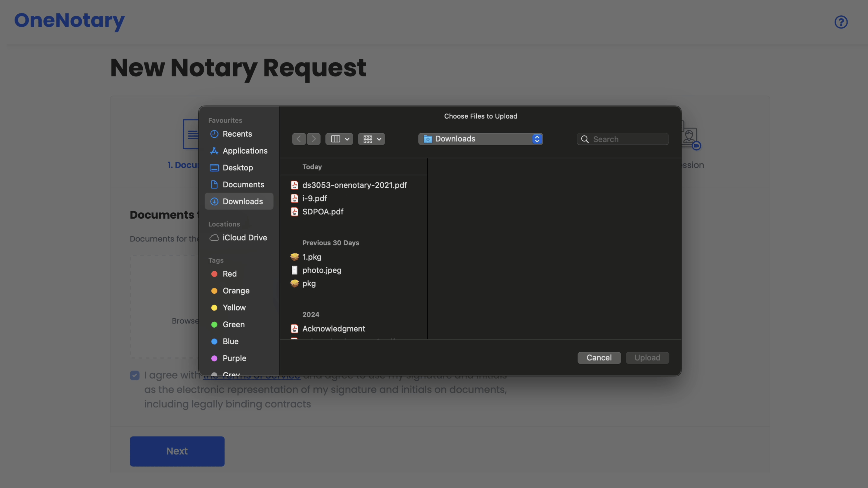The width and height of the screenshot is (868, 488).
Task: Open the grouping options dropdown
Action: coord(371,139)
